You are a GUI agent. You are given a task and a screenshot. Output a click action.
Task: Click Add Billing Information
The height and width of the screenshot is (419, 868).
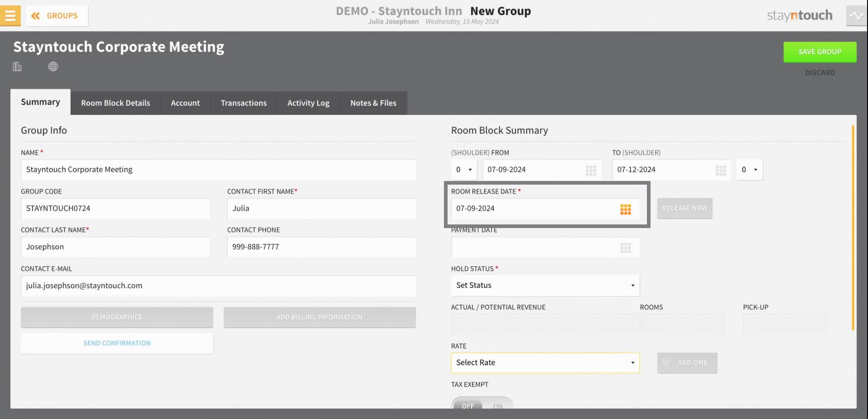(x=320, y=318)
